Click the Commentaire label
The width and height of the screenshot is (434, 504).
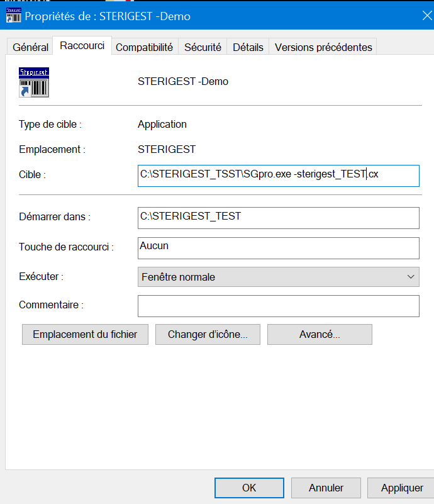coord(52,305)
